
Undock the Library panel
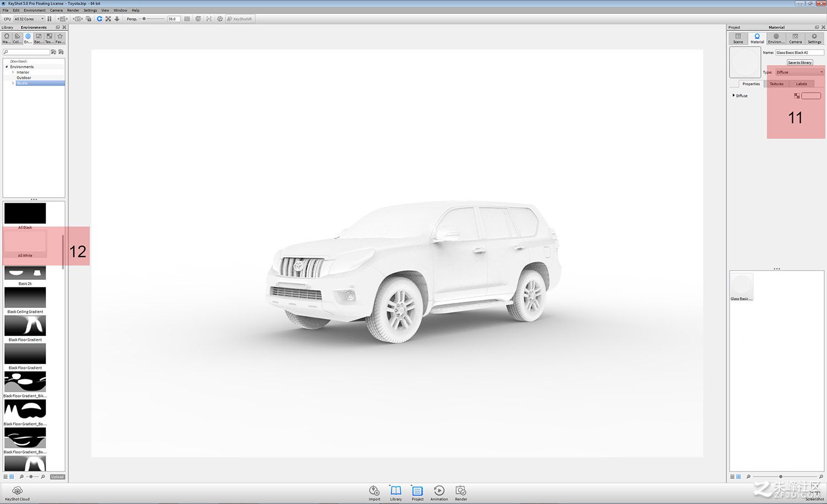(x=58, y=27)
